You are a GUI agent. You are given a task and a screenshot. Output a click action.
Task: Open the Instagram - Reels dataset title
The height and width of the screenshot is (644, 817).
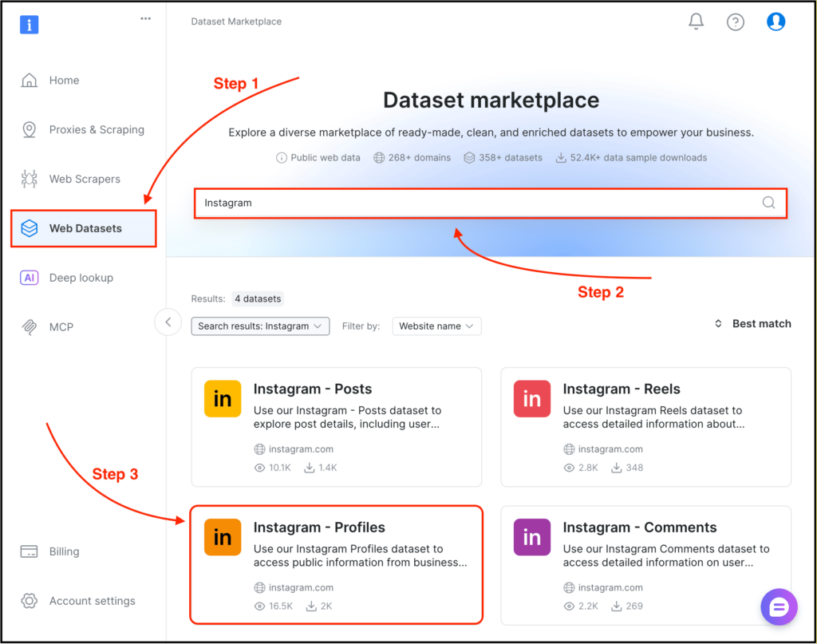(x=622, y=389)
